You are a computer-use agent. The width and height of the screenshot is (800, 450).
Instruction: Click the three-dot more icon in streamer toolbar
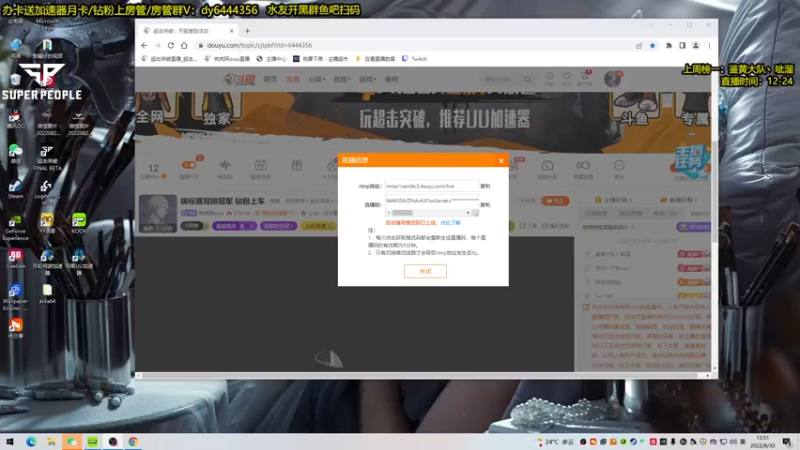(619, 168)
